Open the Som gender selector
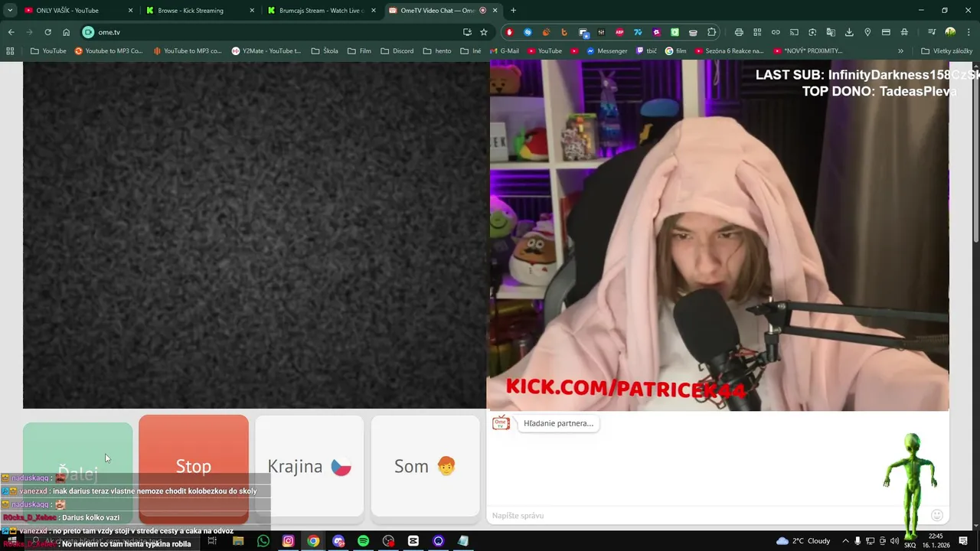The width and height of the screenshot is (980, 551). [x=425, y=466]
